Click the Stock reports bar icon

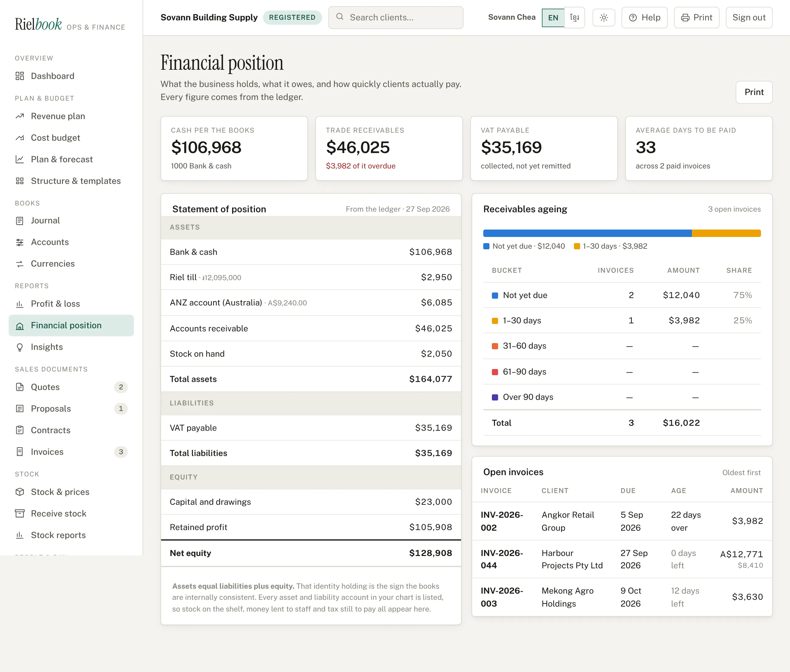coord(20,535)
